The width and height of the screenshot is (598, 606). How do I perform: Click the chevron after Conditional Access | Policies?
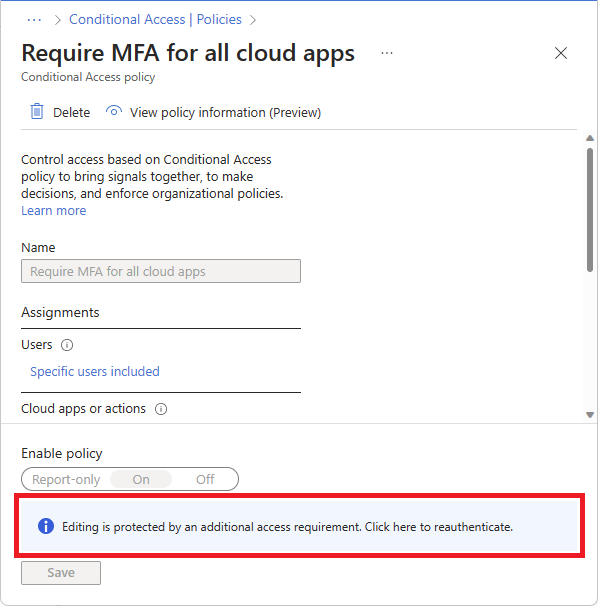pyautogui.click(x=253, y=20)
